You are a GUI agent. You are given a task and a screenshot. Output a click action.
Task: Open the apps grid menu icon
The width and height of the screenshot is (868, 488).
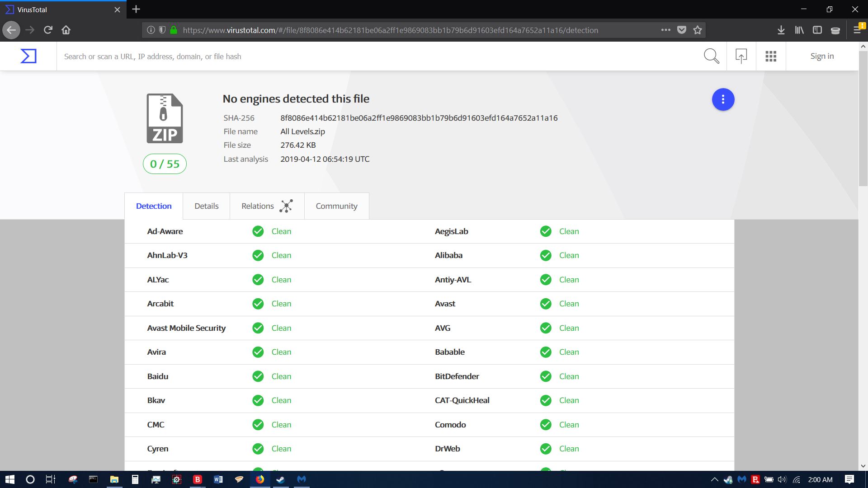pos(771,56)
